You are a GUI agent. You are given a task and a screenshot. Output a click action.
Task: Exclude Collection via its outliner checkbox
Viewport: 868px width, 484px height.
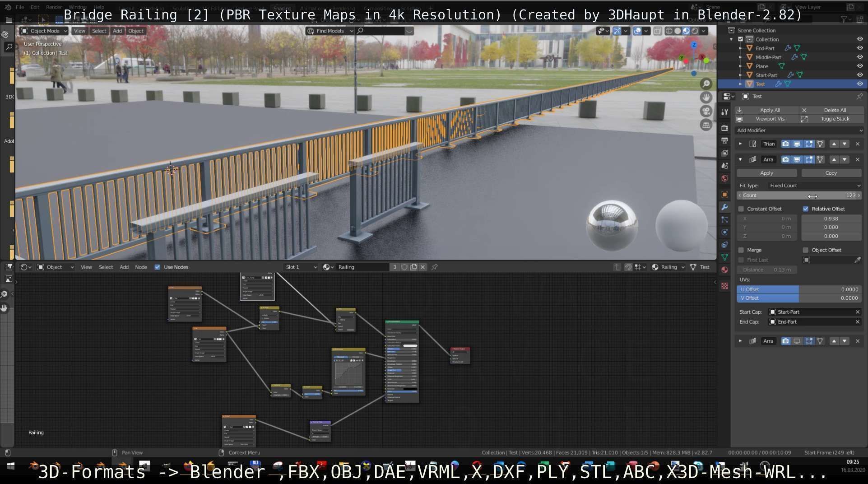pos(740,39)
